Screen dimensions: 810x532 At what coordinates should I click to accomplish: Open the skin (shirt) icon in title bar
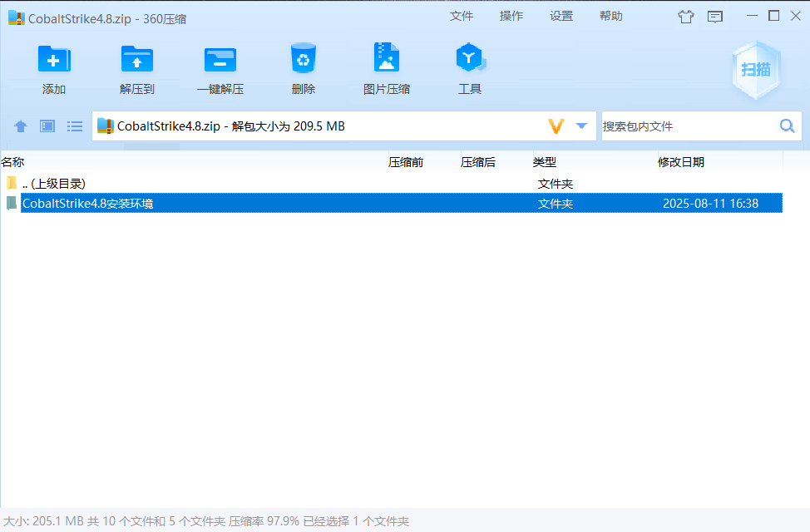point(686,17)
